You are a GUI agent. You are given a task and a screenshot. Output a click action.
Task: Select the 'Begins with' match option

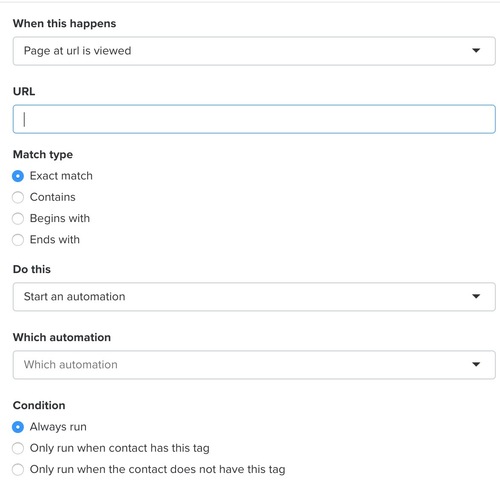(18, 219)
